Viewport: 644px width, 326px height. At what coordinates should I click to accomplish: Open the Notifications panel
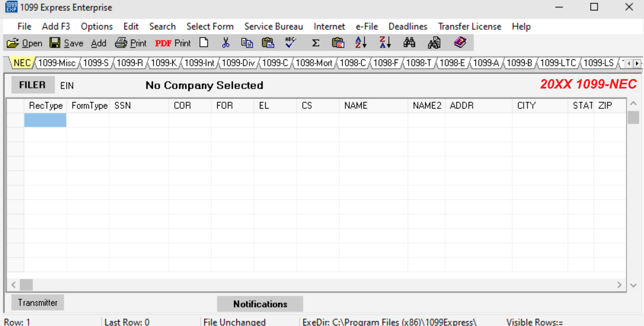260,304
